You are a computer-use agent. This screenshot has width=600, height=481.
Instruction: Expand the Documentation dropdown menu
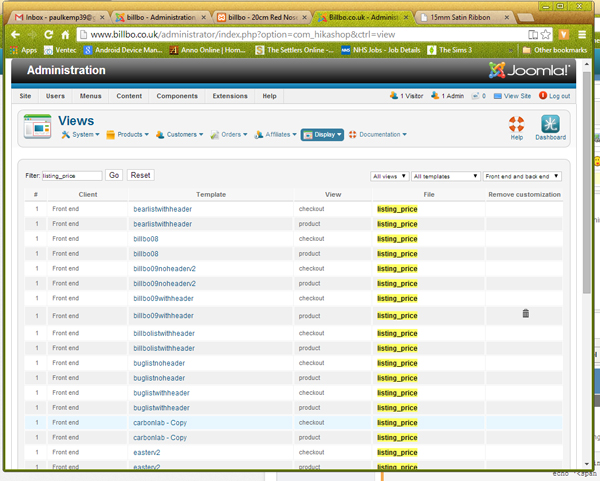pos(378,135)
